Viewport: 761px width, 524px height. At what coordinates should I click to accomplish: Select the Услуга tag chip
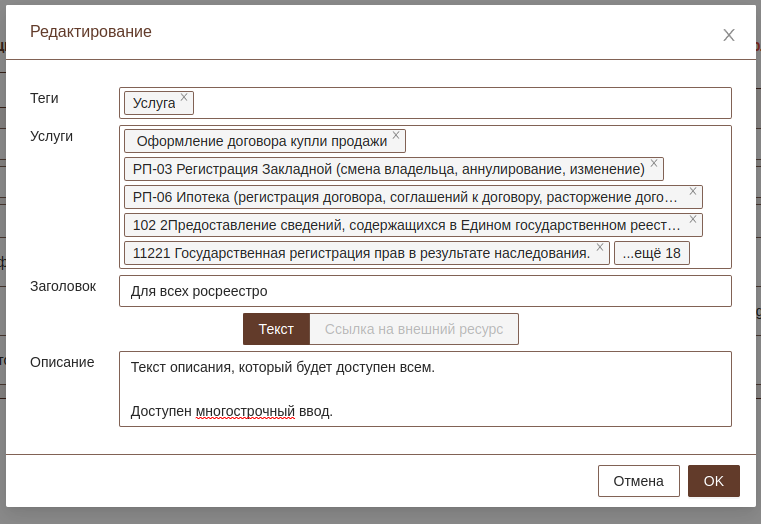tap(153, 103)
